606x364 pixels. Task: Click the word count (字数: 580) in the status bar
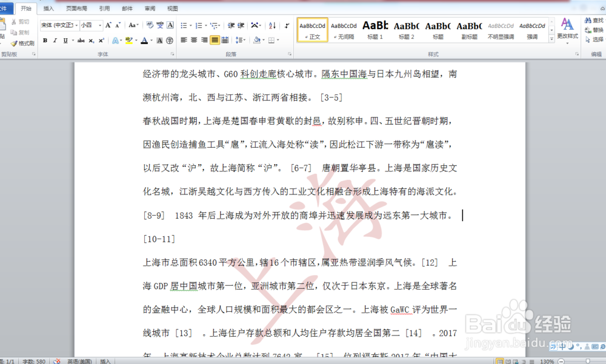coord(33,362)
